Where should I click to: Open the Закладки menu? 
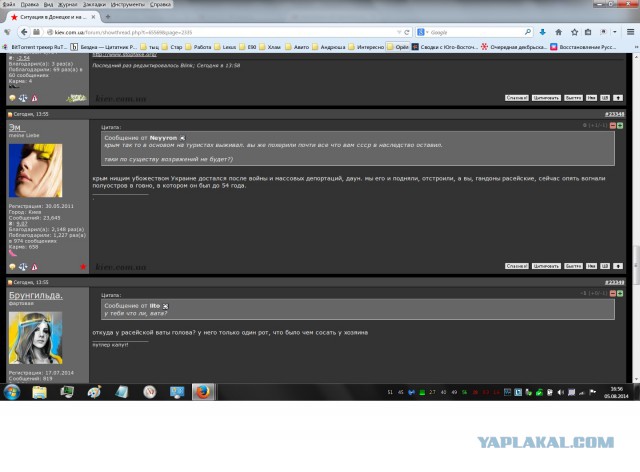(x=94, y=4)
